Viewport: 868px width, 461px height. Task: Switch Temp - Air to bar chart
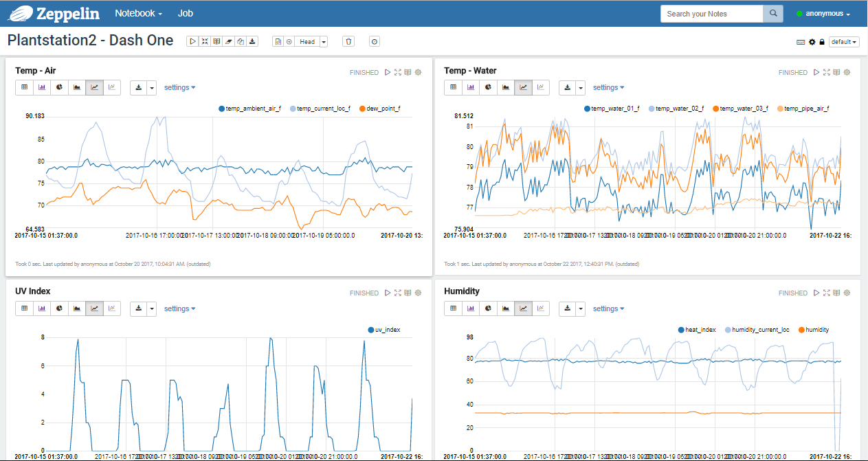click(42, 87)
